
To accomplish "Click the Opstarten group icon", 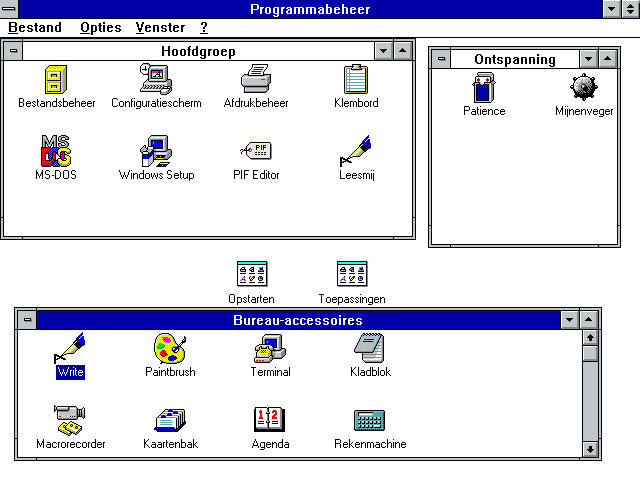I will pyautogui.click(x=252, y=274).
